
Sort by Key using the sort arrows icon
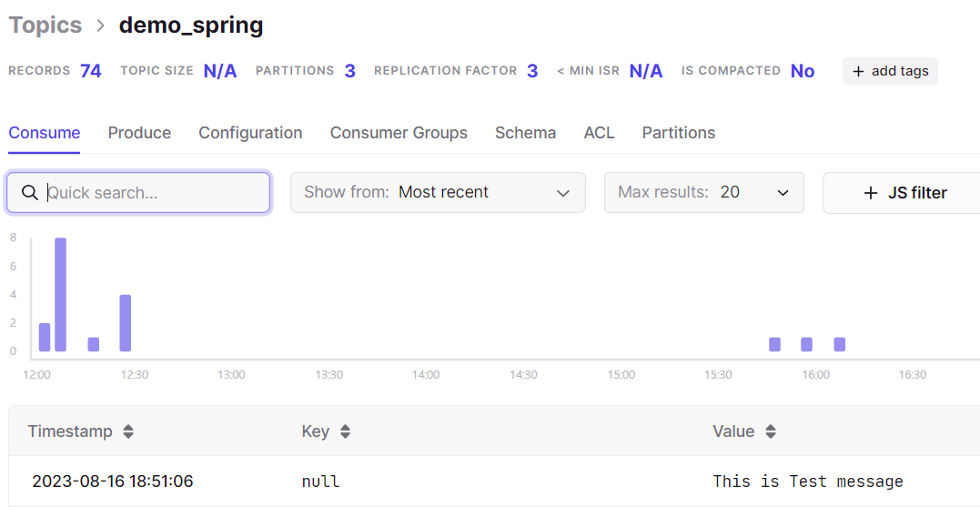[x=345, y=431]
